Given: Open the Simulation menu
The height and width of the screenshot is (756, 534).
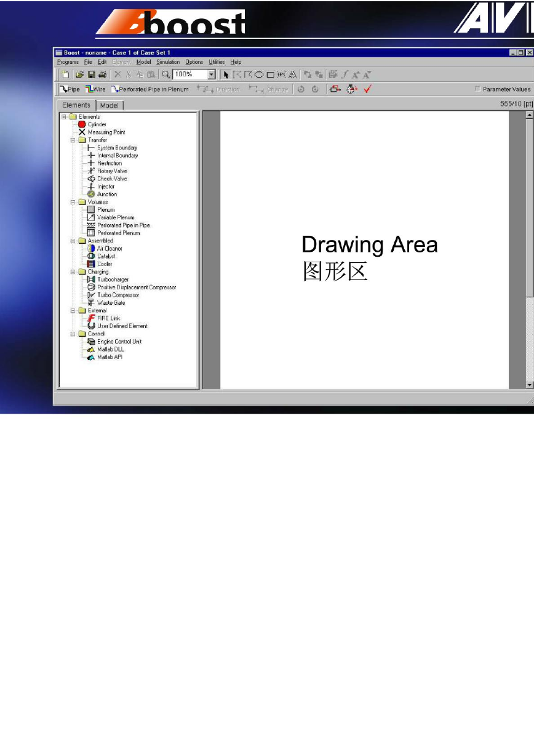Looking at the screenshot, I should (168, 62).
